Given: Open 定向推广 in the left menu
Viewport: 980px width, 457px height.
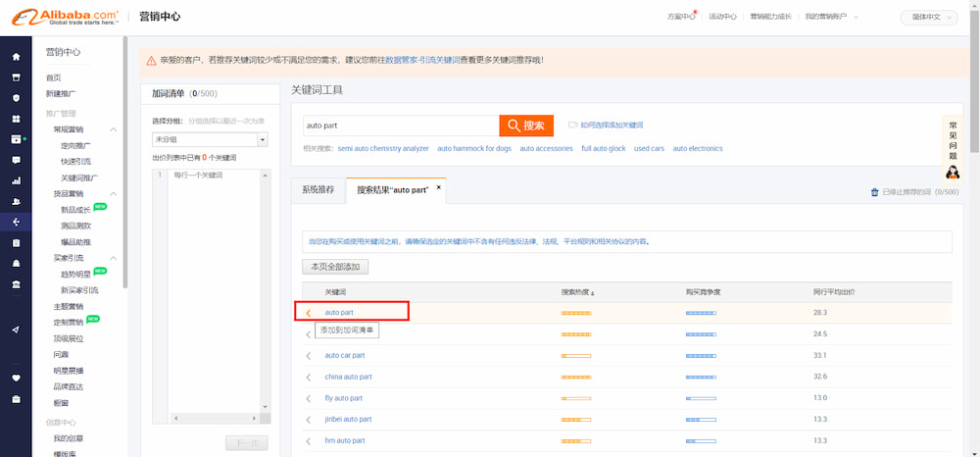Looking at the screenshot, I should click(x=75, y=146).
